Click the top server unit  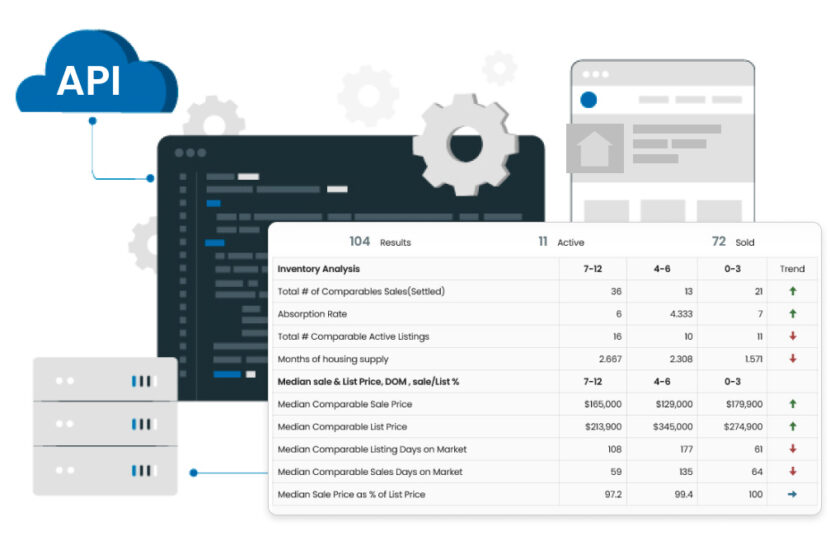pos(105,380)
